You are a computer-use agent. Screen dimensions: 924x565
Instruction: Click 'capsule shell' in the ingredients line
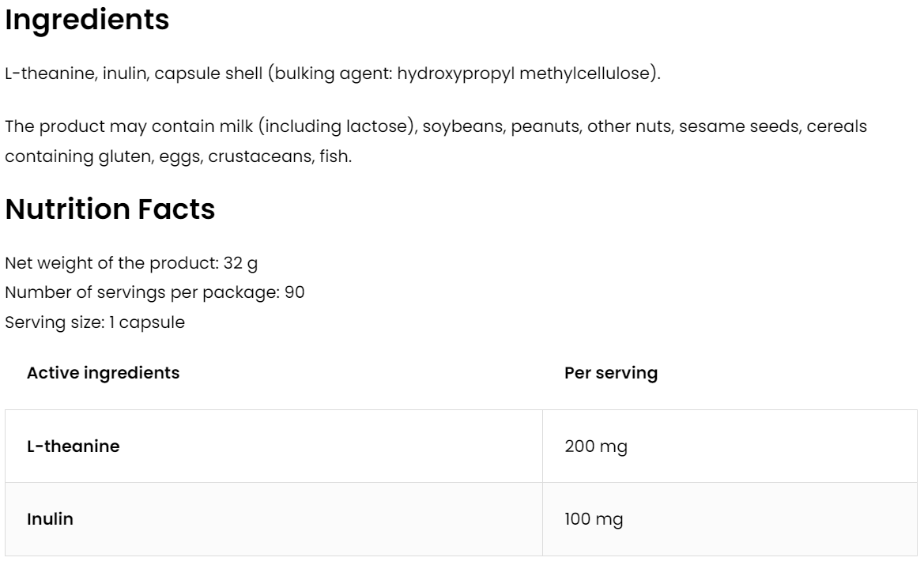pos(208,75)
